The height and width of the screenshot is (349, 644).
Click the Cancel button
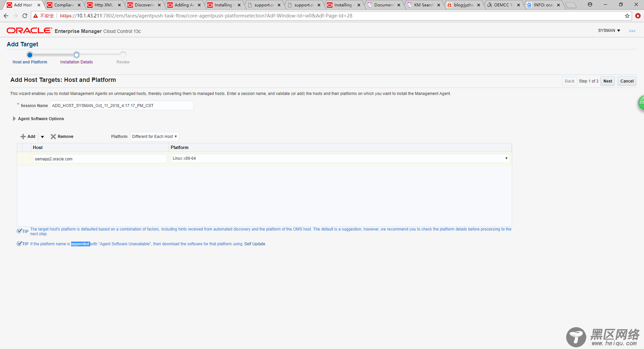[627, 81]
